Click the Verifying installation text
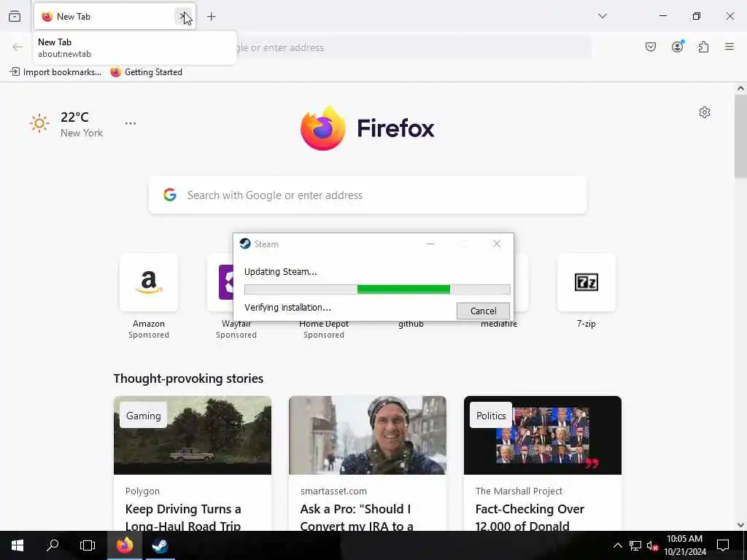 click(287, 308)
